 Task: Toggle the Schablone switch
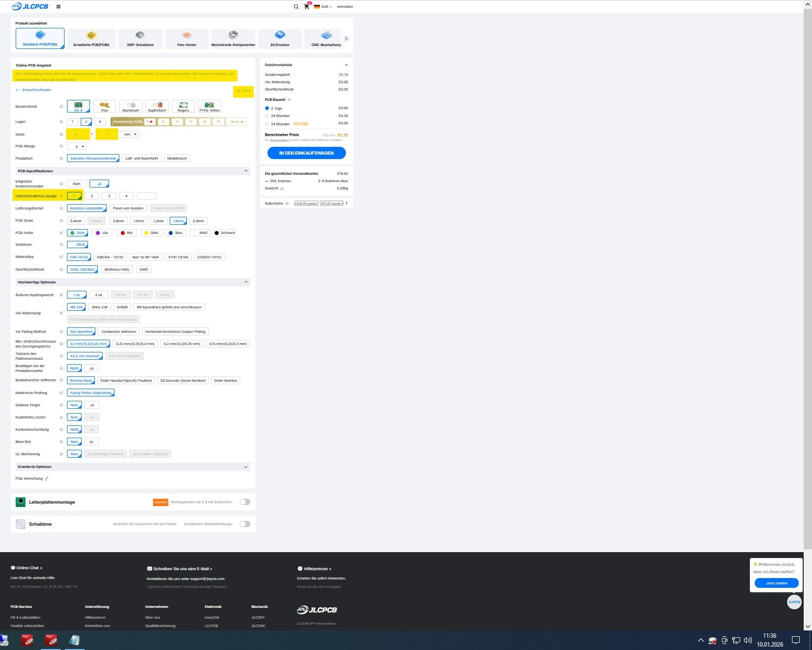(245, 524)
